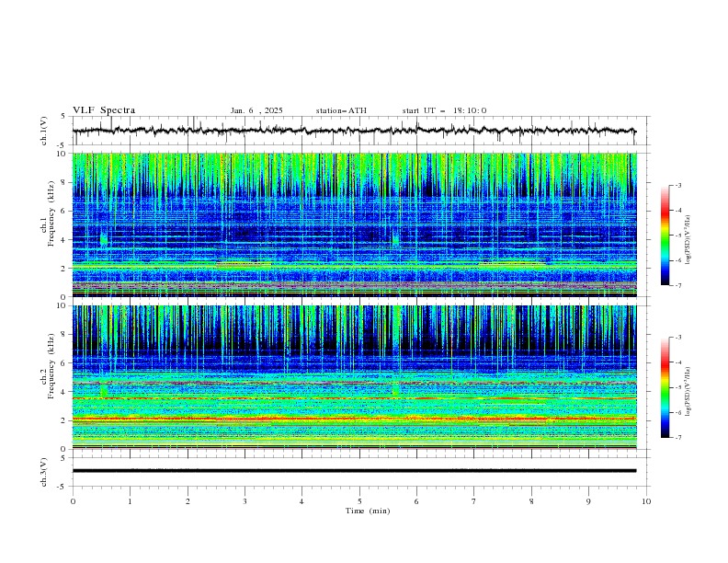Image resolution: width=728 pixels, height=563 pixels.
Task: Click the ch.3(V) axis label
Action: coord(44,472)
